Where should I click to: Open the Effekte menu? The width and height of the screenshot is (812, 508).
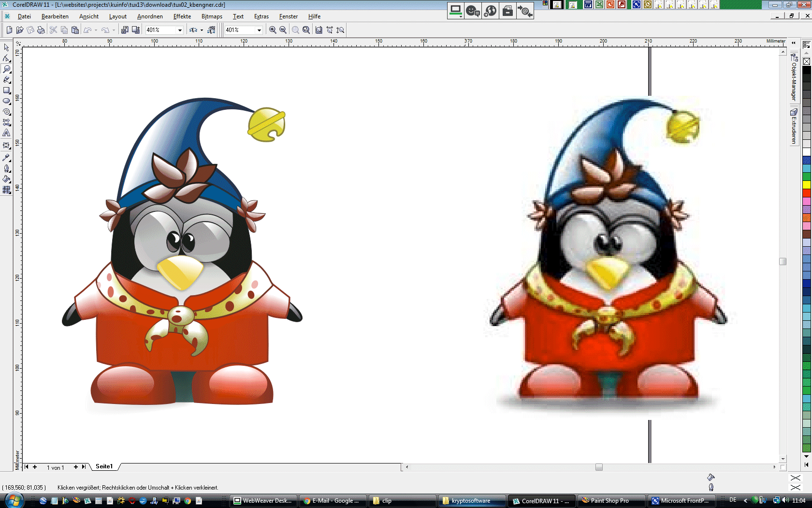click(182, 16)
